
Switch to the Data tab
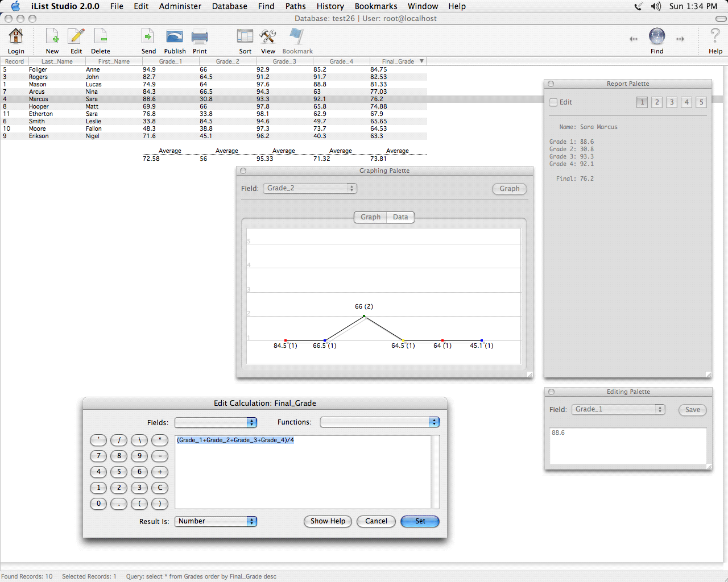click(400, 217)
